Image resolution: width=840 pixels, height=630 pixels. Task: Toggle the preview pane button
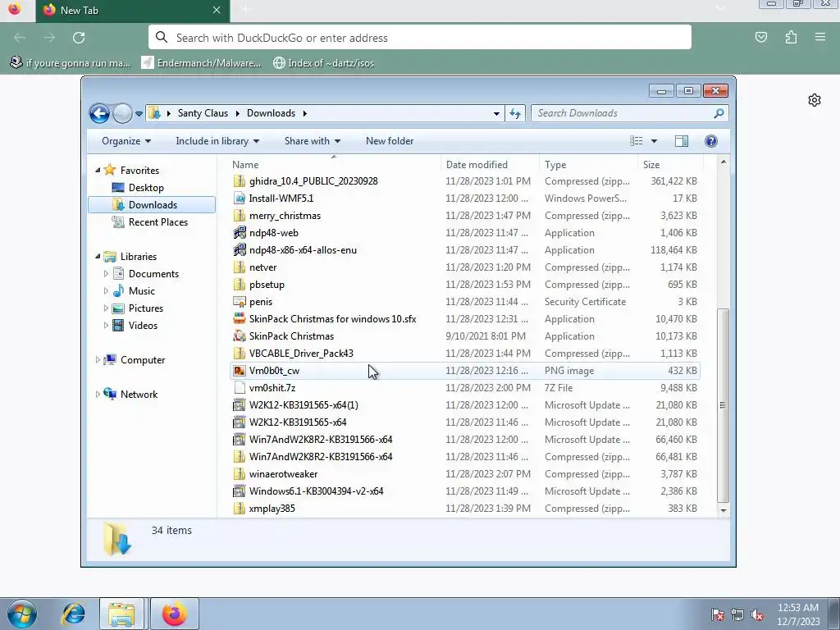point(682,141)
